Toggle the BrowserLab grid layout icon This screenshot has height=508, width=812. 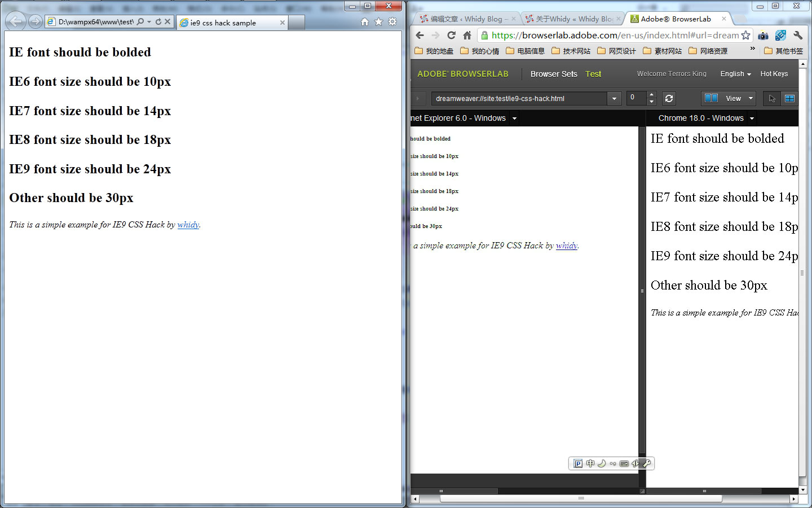click(x=789, y=98)
